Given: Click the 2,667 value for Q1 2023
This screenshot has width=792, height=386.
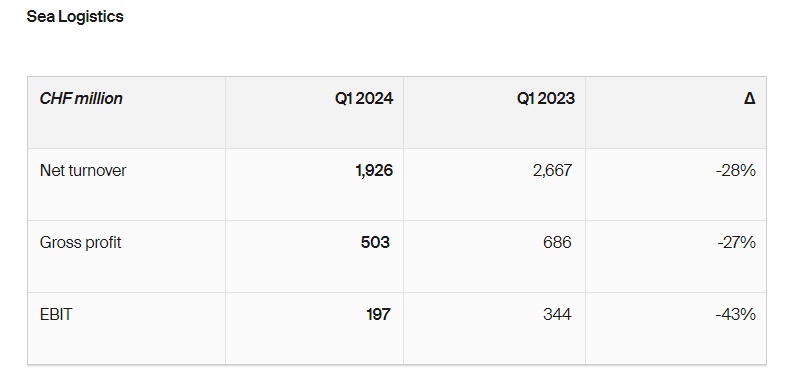Looking at the screenshot, I should (x=552, y=171).
